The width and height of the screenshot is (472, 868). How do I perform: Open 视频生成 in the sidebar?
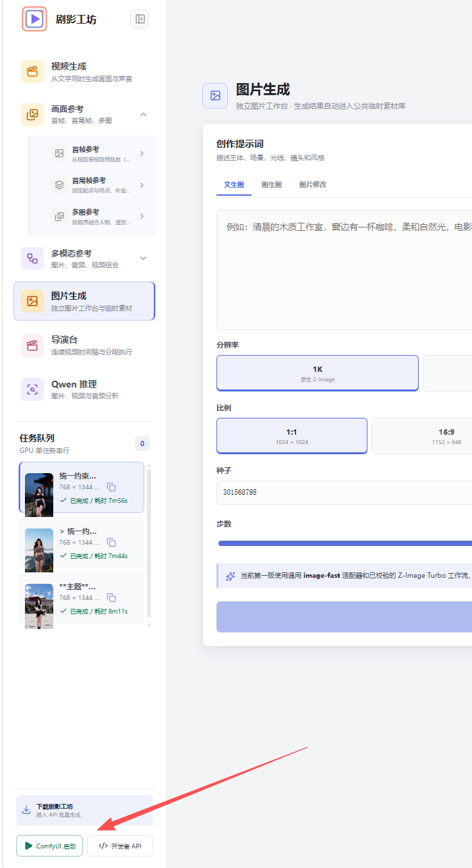coord(84,72)
